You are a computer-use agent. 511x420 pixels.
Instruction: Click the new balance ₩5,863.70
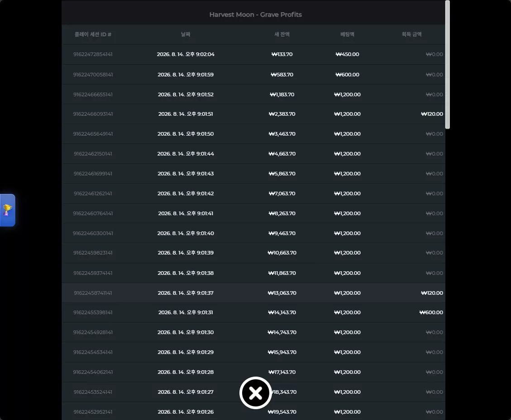click(282, 174)
